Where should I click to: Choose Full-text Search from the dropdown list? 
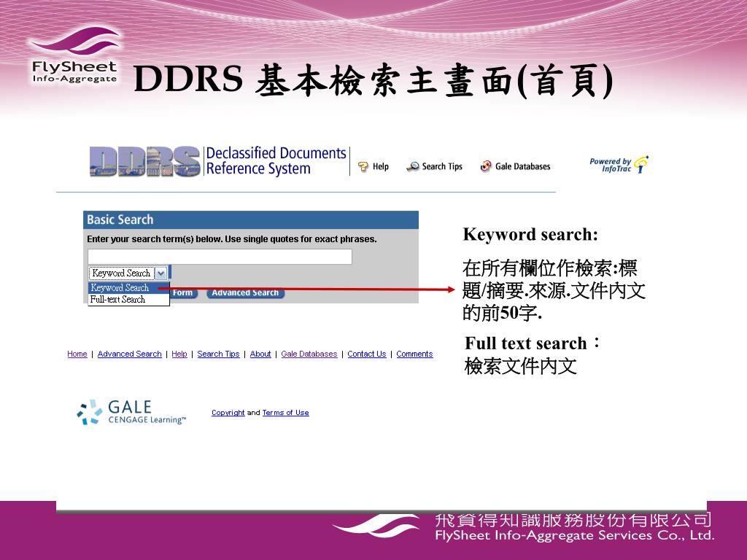(128, 300)
